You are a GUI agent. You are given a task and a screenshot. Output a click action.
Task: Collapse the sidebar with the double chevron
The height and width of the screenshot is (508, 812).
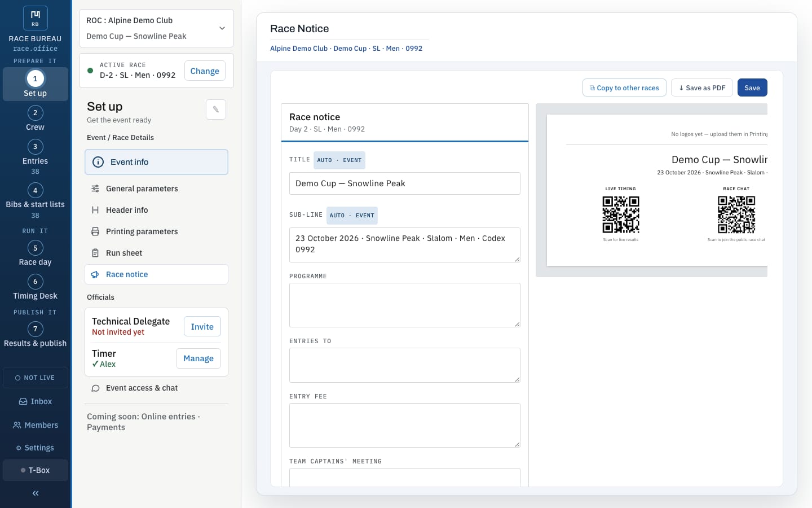click(x=35, y=493)
